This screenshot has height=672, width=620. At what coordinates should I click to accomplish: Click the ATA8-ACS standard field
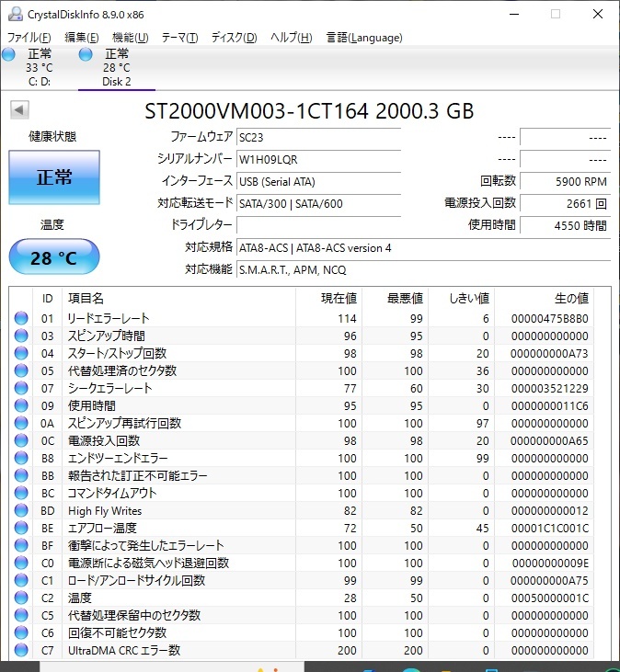pos(423,247)
